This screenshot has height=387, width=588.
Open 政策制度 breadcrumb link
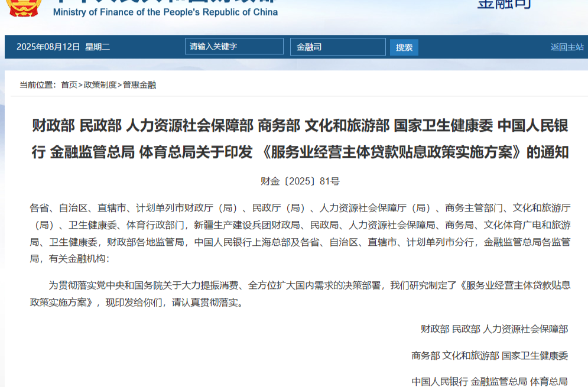pos(100,84)
